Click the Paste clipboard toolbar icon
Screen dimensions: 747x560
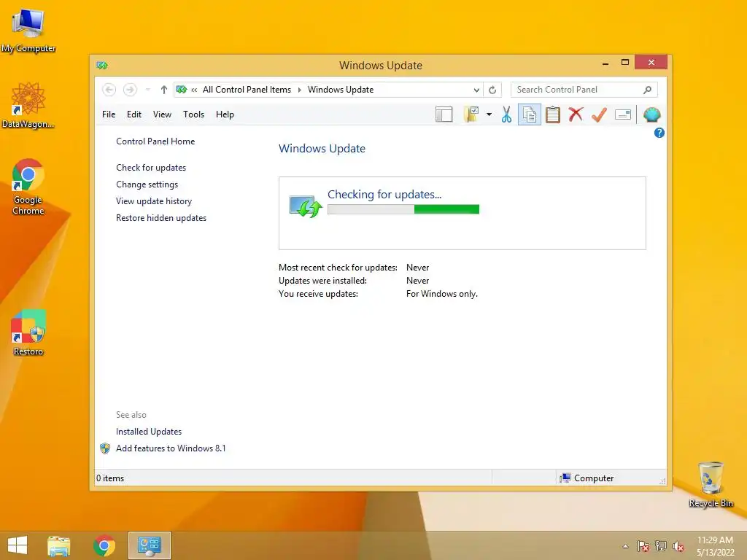pos(553,114)
